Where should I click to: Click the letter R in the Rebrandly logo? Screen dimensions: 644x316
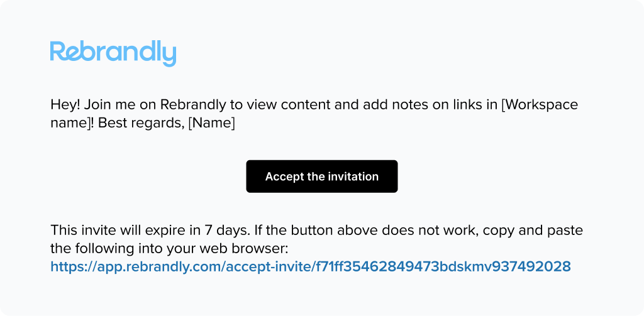click(58, 51)
